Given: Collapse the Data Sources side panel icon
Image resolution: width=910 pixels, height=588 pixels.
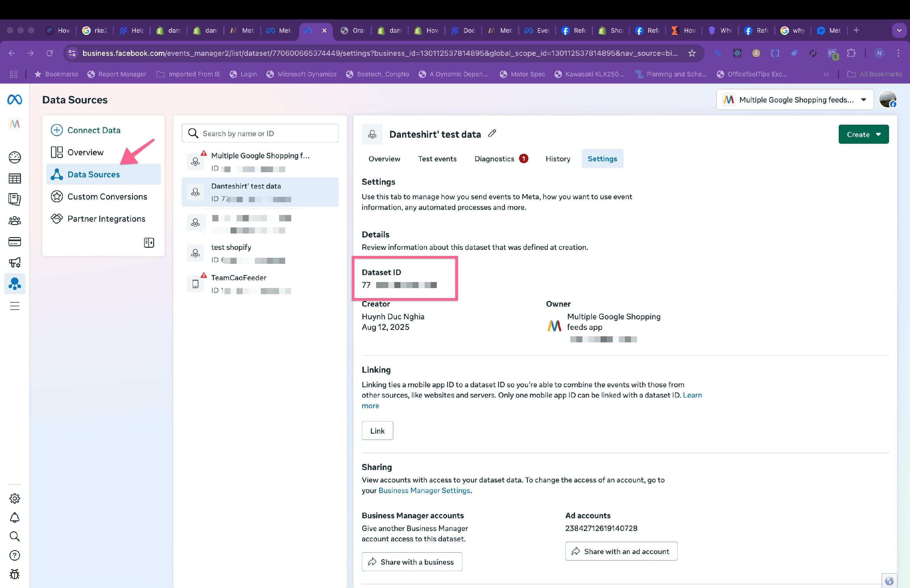Looking at the screenshot, I should pyautogui.click(x=149, y=243).
